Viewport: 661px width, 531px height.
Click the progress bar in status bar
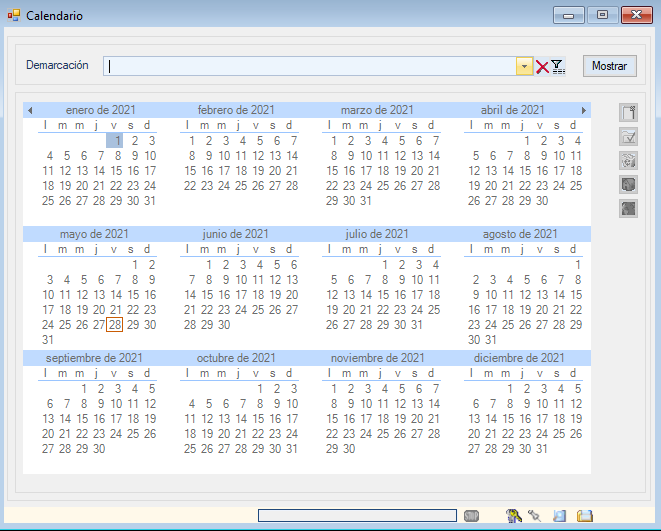click(x=358, y=516)
